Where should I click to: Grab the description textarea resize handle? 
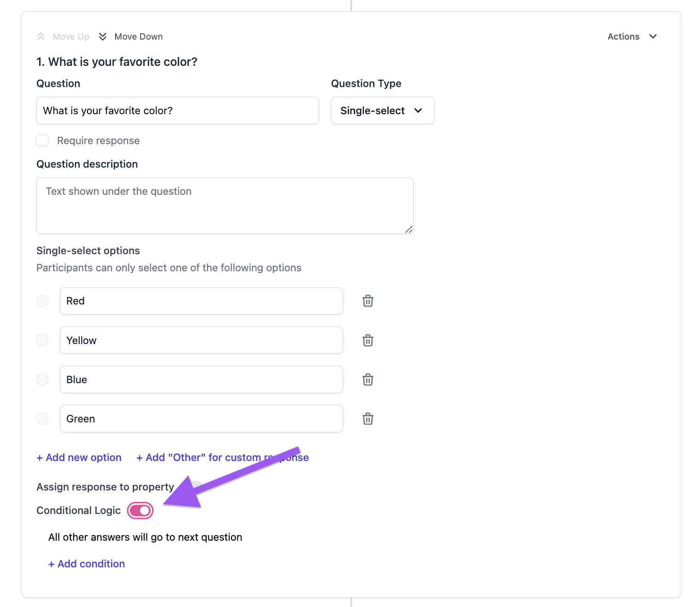(x=408, y=229)
